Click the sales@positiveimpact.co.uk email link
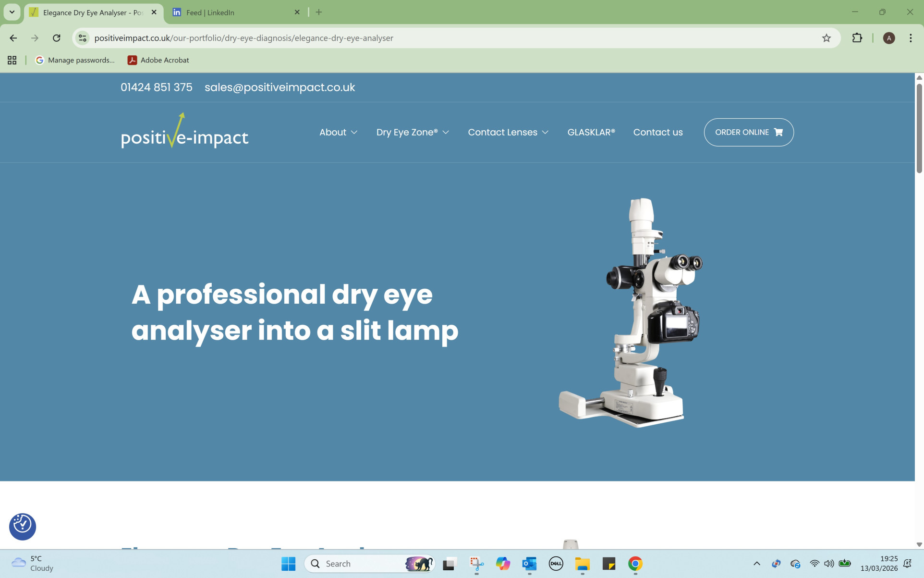924x578 pixels. [280, 87]
